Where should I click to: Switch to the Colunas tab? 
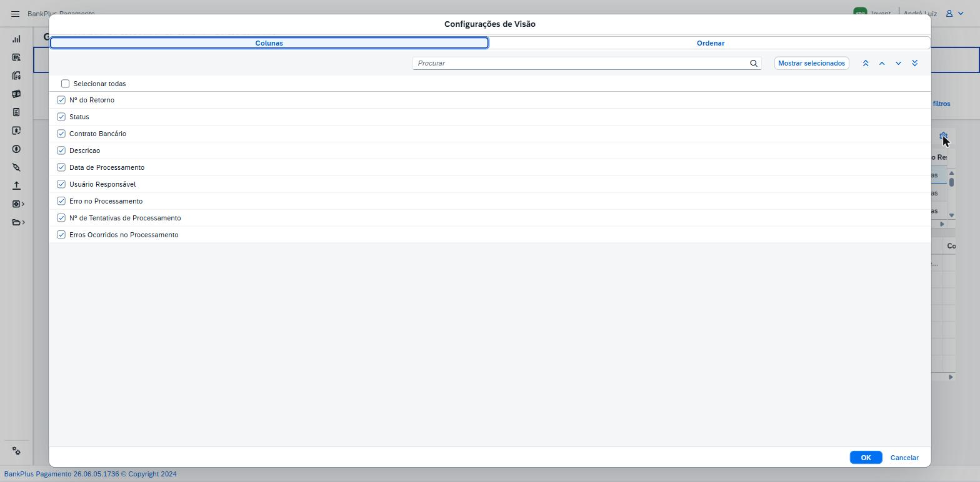coord(269,43)
